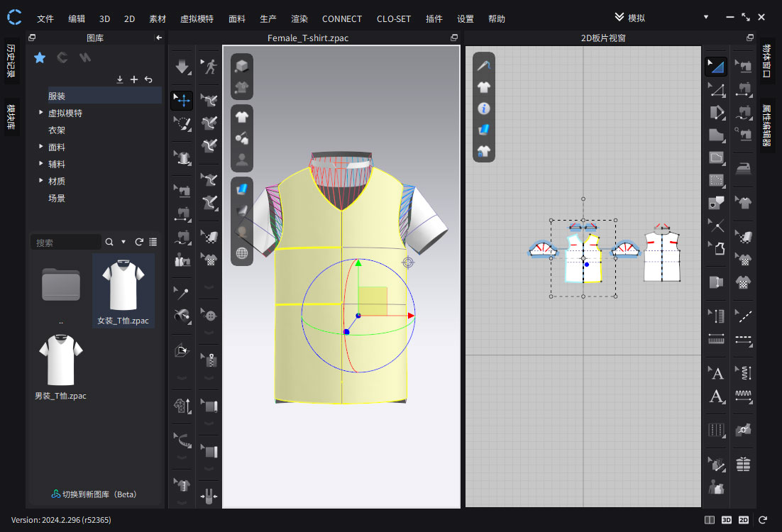Screen dimensions: 782x532
Task: Click the blue info icon in 2D window
Action: (484, 109)
